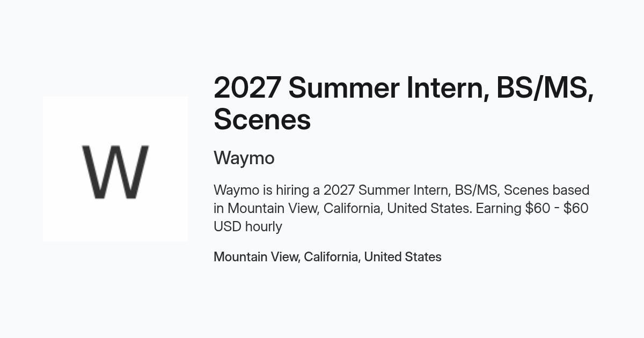Click 'Mountain View, California' inside the description paragraph
The height and width of the screenshot is (338, 644).
305,208
